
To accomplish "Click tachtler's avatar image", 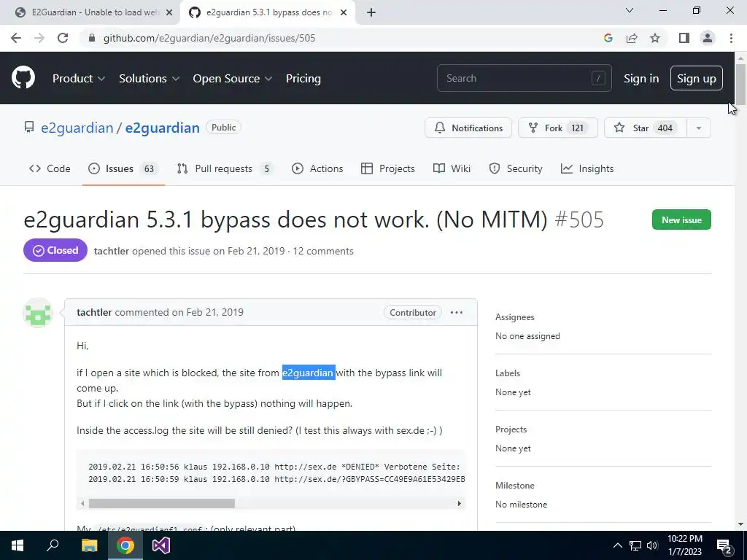I will 38,313.
